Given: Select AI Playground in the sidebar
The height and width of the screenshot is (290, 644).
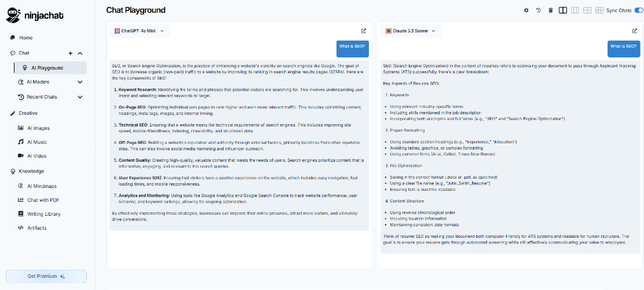Looking at the screenshot, I should [x=50, y=68].
